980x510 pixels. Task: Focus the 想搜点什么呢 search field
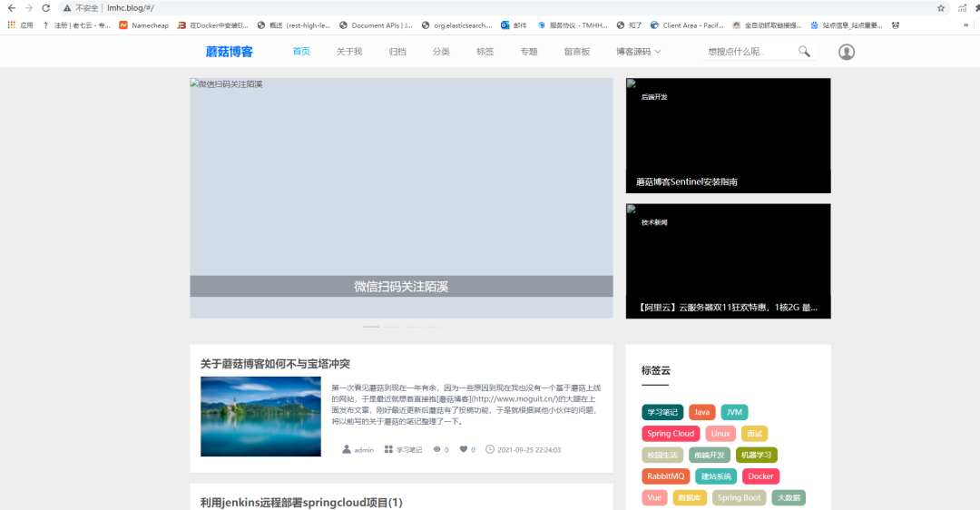tap(750, 51)
